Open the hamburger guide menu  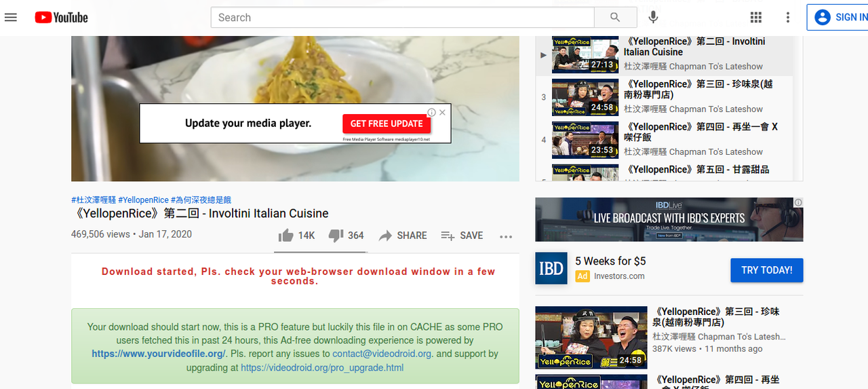tap(11, 17)
